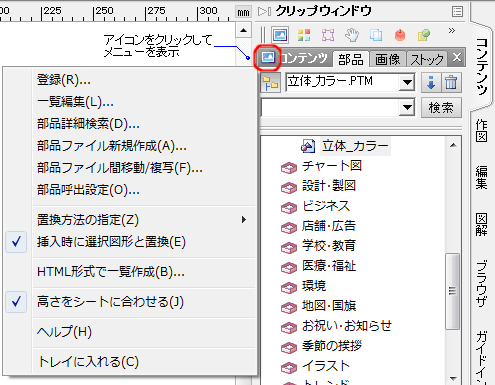Select the 設計・製図 category
The width and height of the screenshot is (495, 385).
pyautogui.click(x=329, y=186)
